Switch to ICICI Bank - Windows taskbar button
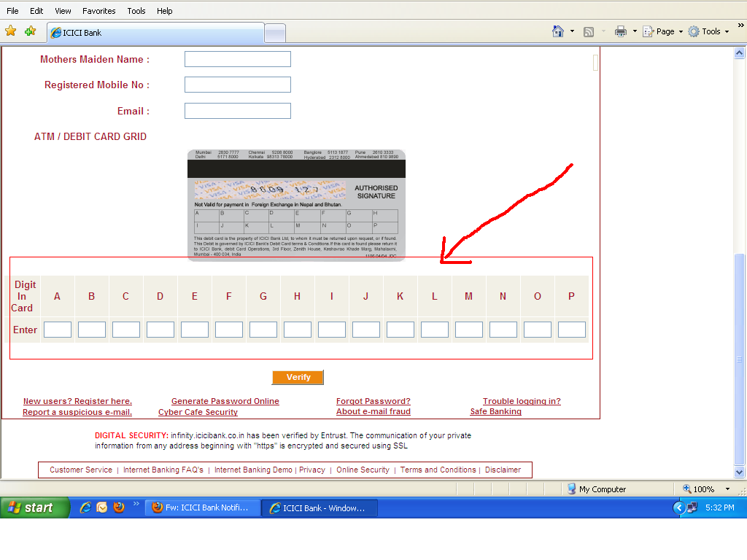 (320, 508)
